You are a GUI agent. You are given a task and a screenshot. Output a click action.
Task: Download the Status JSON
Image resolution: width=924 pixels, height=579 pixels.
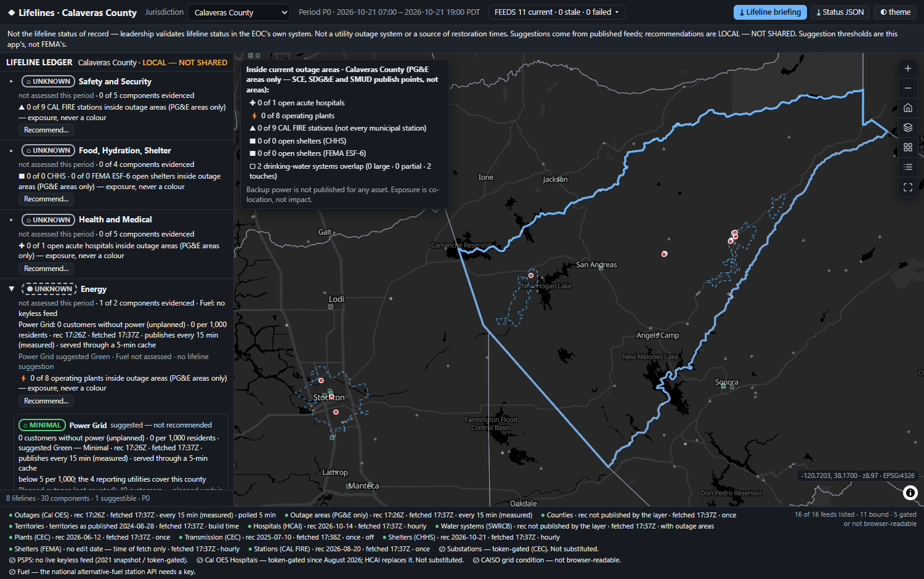click(x=840, y=12)
